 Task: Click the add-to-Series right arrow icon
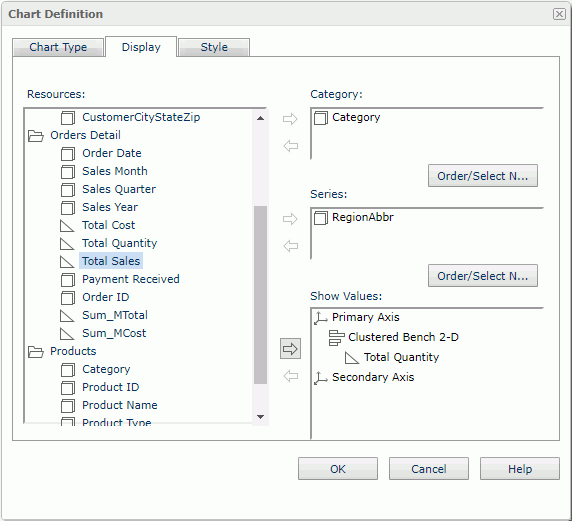pyautogui.click(x=290, y=219)
